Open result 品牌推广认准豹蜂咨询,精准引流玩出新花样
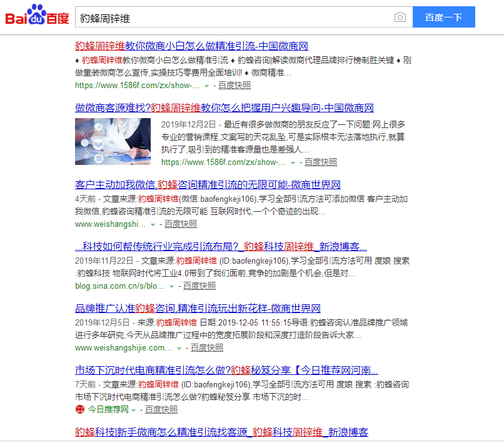This screenshot has height=443, width=504. pos(198,309)
